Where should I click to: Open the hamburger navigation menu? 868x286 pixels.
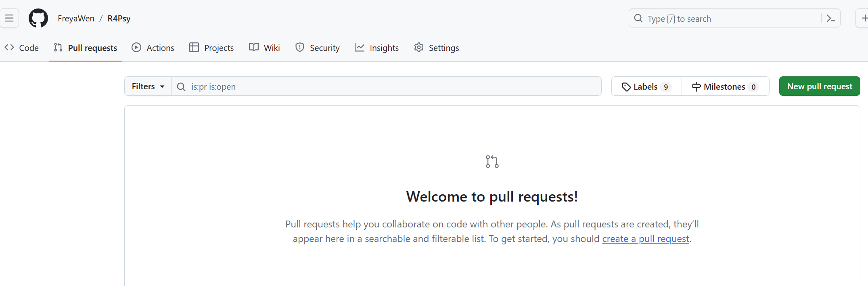9,18
